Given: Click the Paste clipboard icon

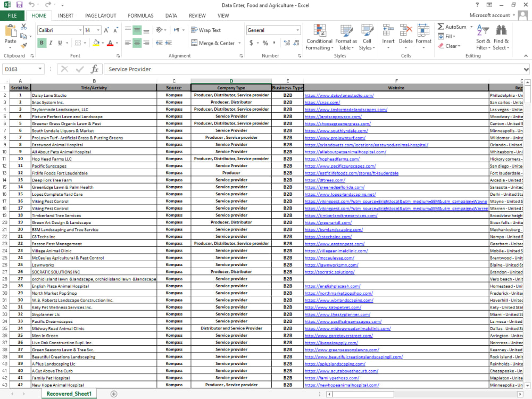Looking at the screenshot, I should click(11, 30).
